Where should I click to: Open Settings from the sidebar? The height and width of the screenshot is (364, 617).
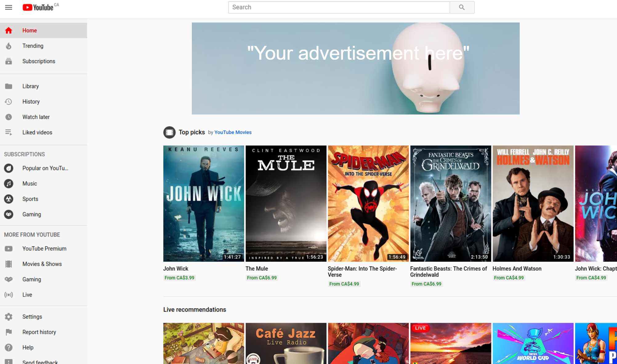tap(43, 317)
